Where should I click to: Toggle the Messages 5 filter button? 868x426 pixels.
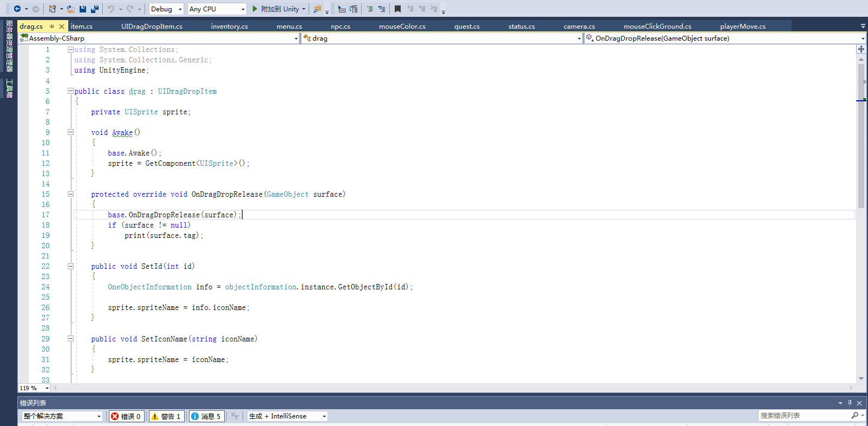[x=207, y=416]
